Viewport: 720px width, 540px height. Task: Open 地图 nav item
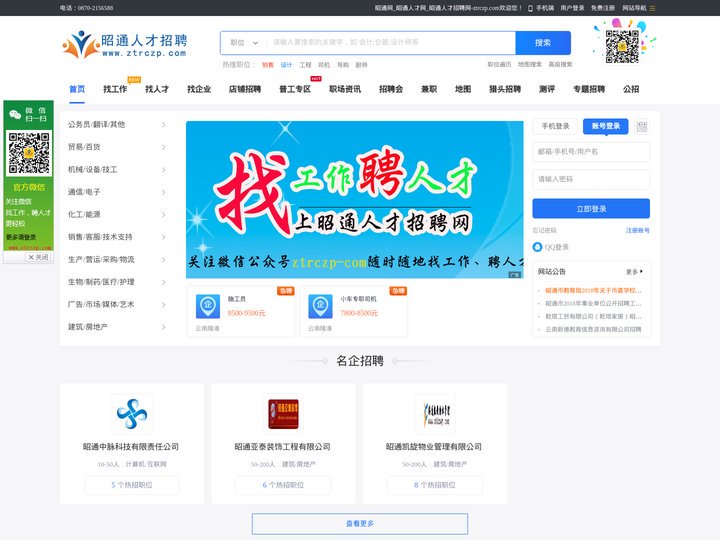(x=463, y=89)
